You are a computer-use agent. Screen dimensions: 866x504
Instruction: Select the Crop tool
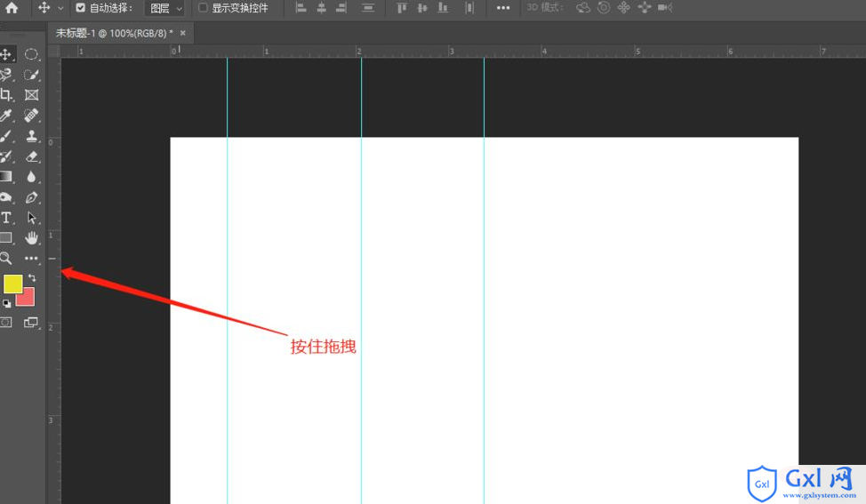(x=6, y=95)
